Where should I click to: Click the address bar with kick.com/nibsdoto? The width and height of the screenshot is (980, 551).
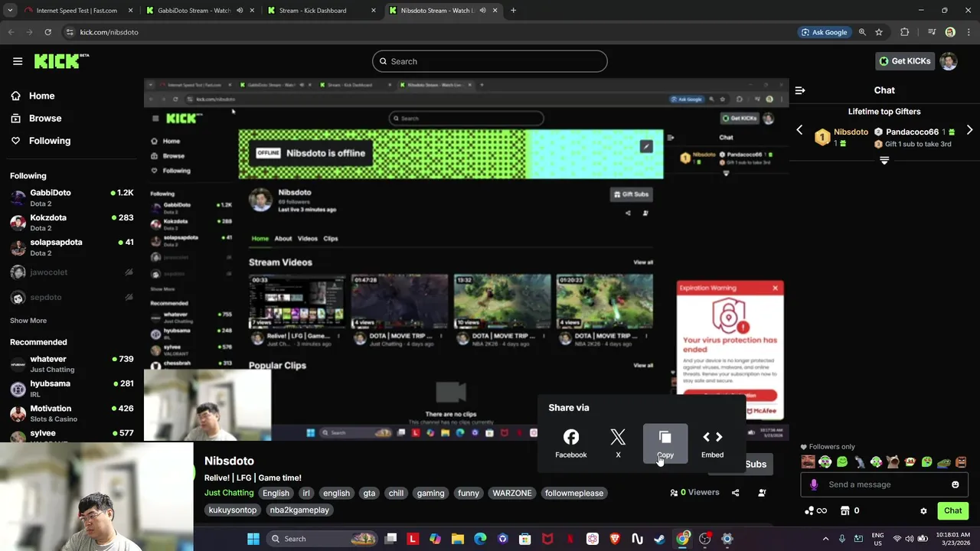click(x=429, y=32)
